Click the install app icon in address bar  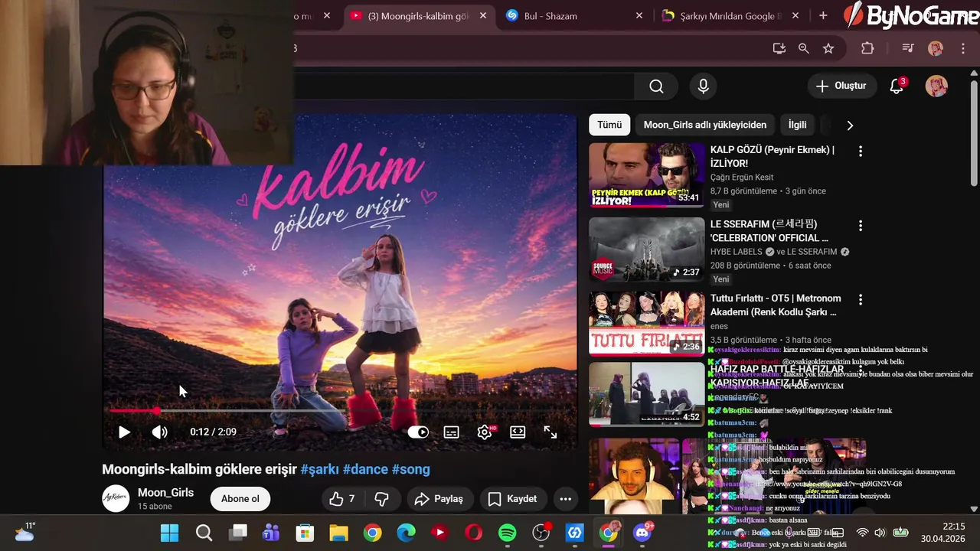(x=779, y=48)
